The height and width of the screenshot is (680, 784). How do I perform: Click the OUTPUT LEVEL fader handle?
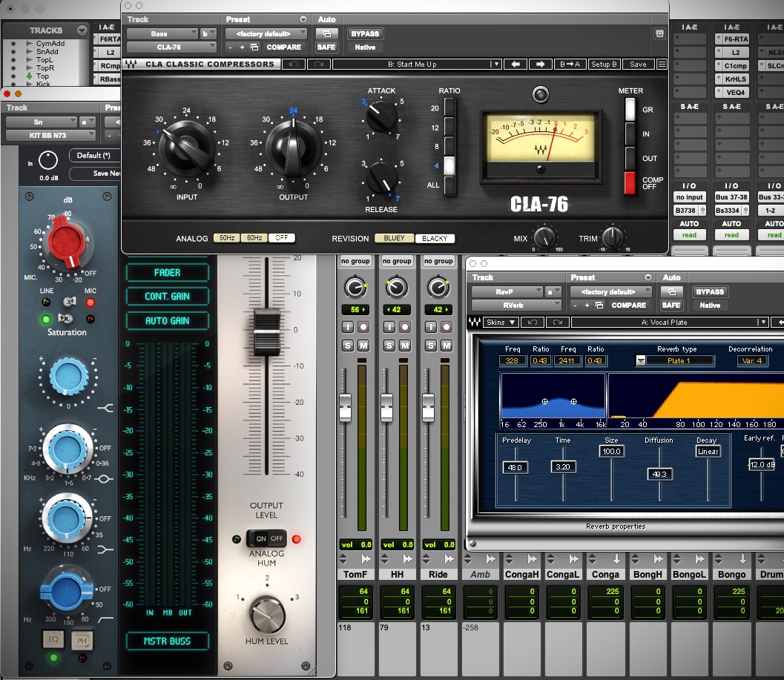[x=267, y=331]
